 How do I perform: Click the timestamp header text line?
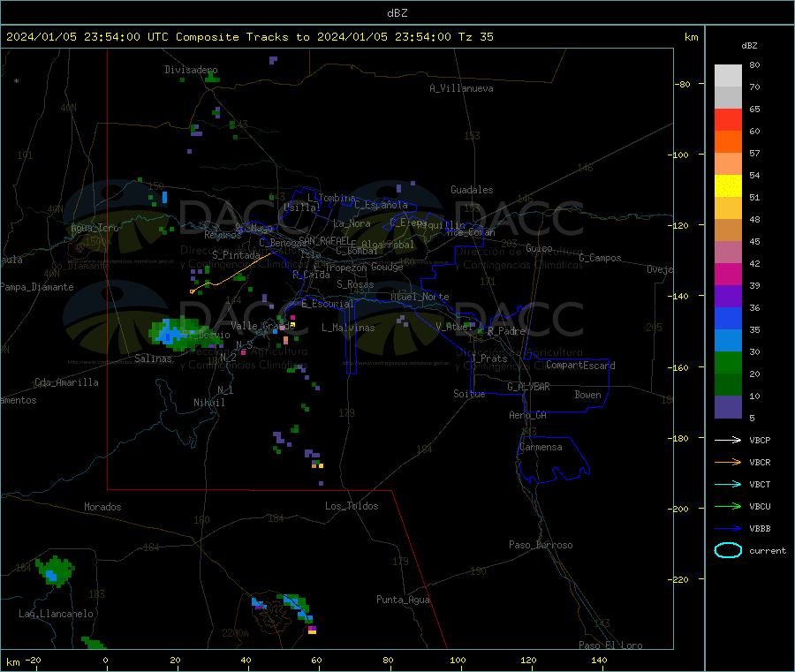click(x=249, y=37)
